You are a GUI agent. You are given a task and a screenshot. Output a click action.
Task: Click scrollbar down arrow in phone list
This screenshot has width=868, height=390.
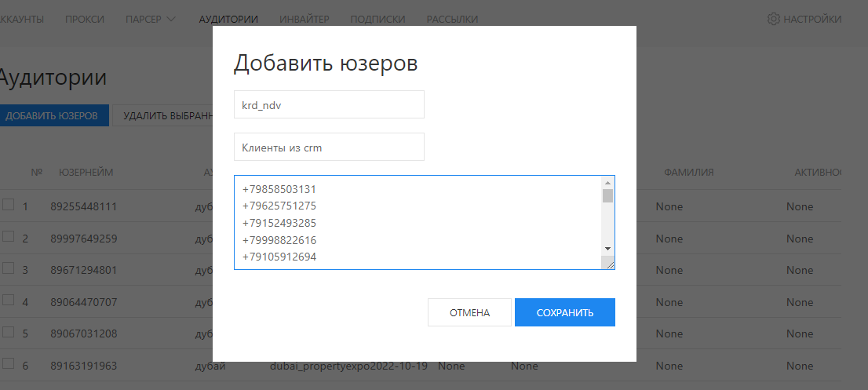click(607, 248)
